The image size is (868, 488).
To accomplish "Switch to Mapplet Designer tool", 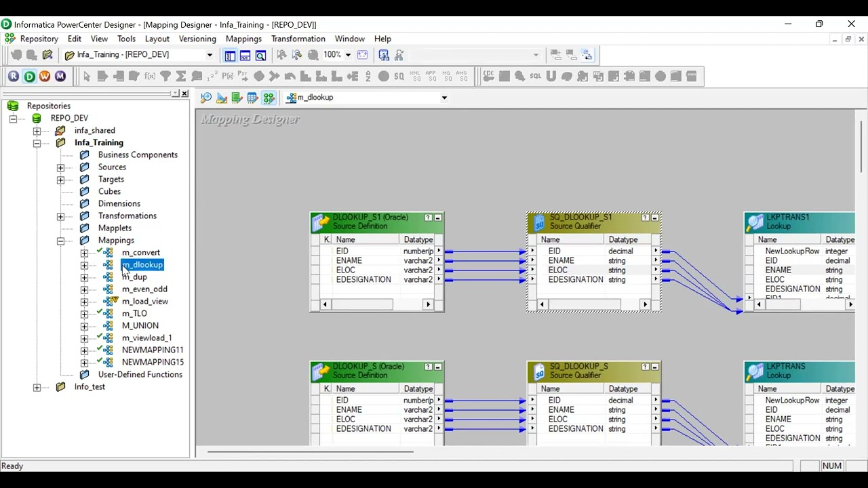I will pyautogui.click(x=253, y=98).
